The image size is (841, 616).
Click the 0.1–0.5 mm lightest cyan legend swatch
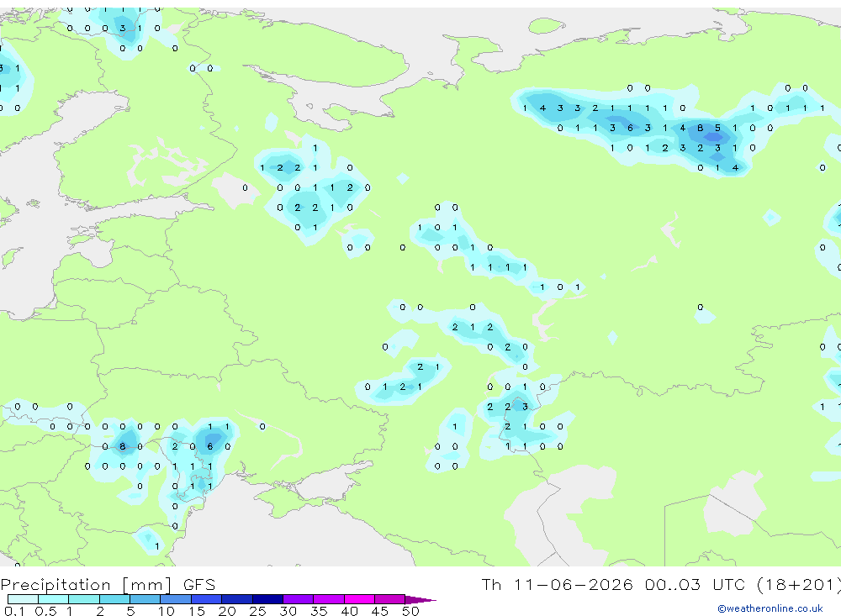coord(23,599)
